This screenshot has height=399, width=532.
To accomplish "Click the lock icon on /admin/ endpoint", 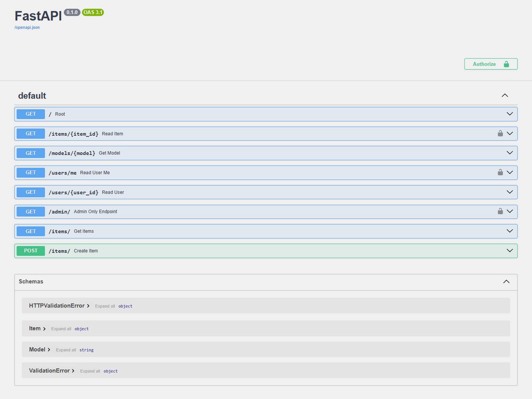I will click(x=500, y=211).
